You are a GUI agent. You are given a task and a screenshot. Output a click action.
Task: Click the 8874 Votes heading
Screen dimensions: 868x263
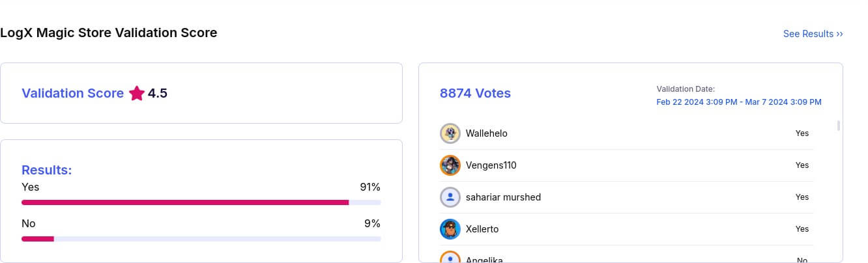pyautogui.click(x=475, y=93)
